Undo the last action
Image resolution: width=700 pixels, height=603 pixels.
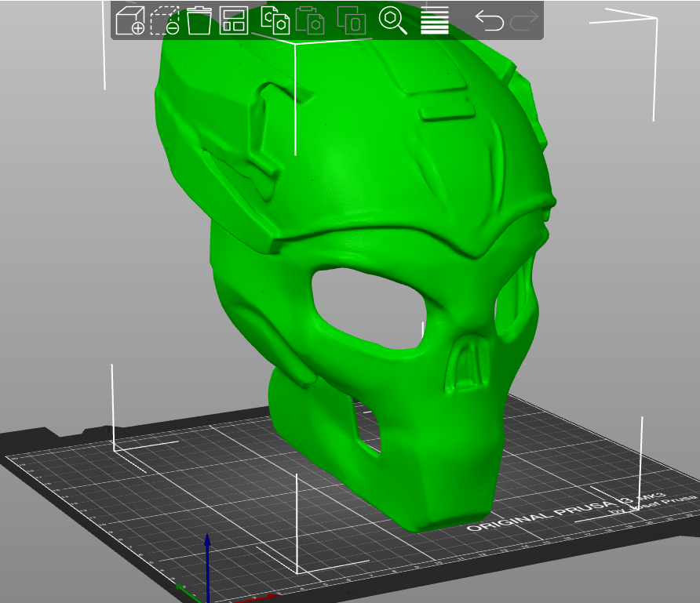(489, 20)
